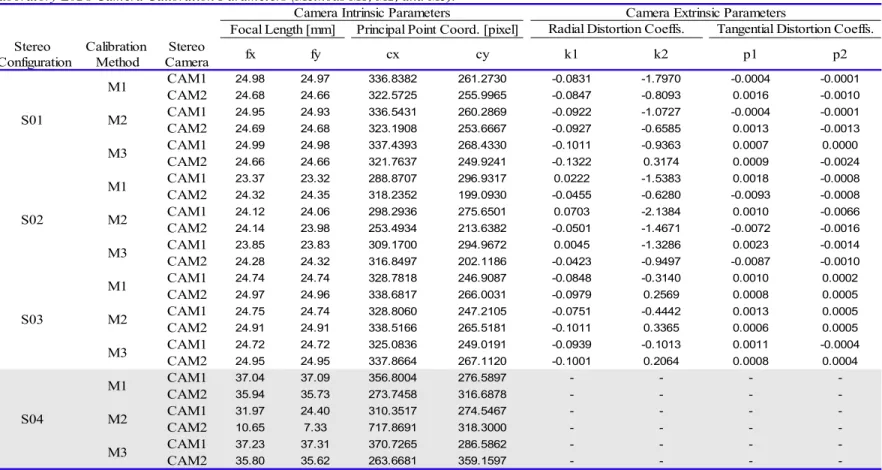Select the 'Stereo Configuration' column header

tap(35, 55)
